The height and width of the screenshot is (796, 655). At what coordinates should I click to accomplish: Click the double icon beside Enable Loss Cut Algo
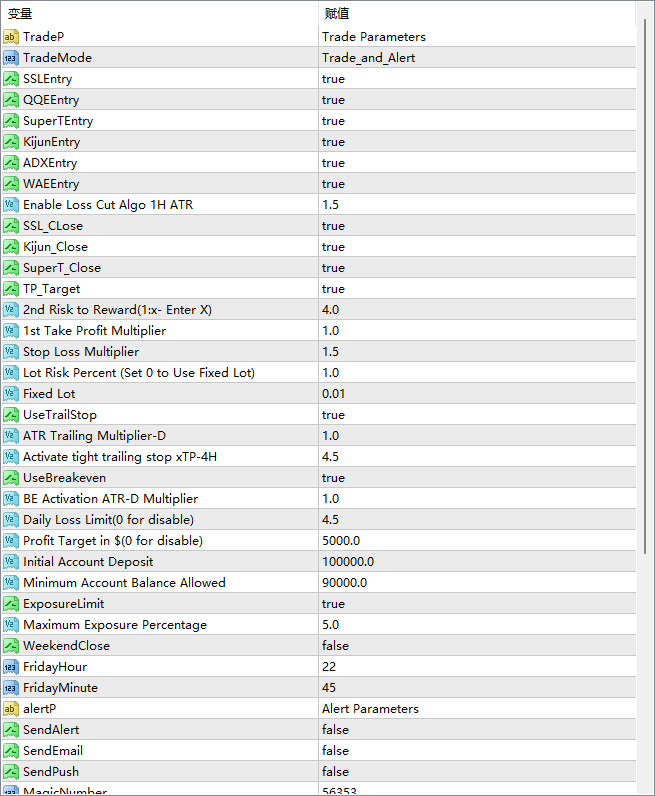(x=11, y=205)
